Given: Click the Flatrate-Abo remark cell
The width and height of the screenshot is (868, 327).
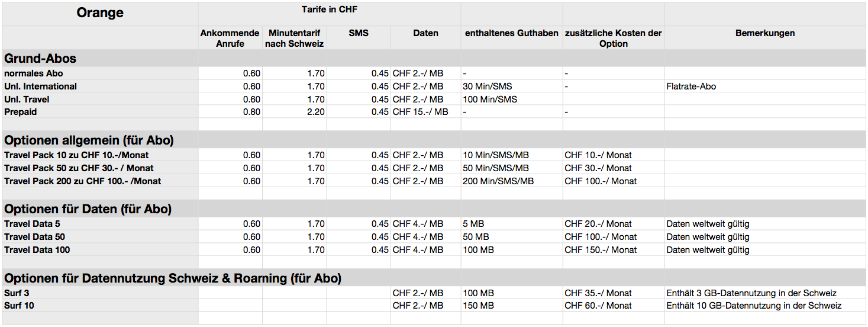Looking at the screenshot, I should pos(691,86).
